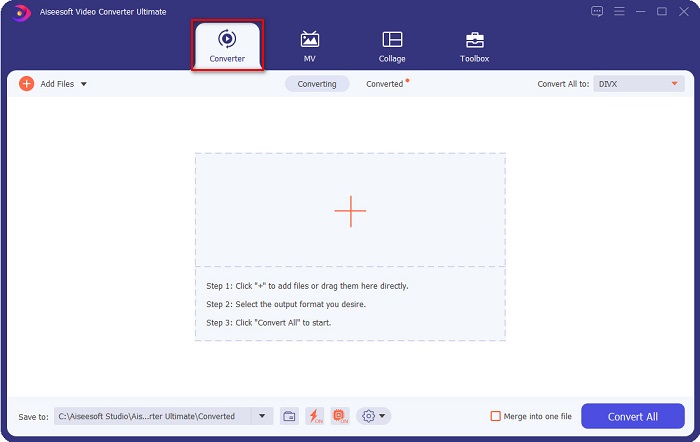Minimize the Aiseesoft window
Screen dimensions: 700x442
[x=641, y=11]
